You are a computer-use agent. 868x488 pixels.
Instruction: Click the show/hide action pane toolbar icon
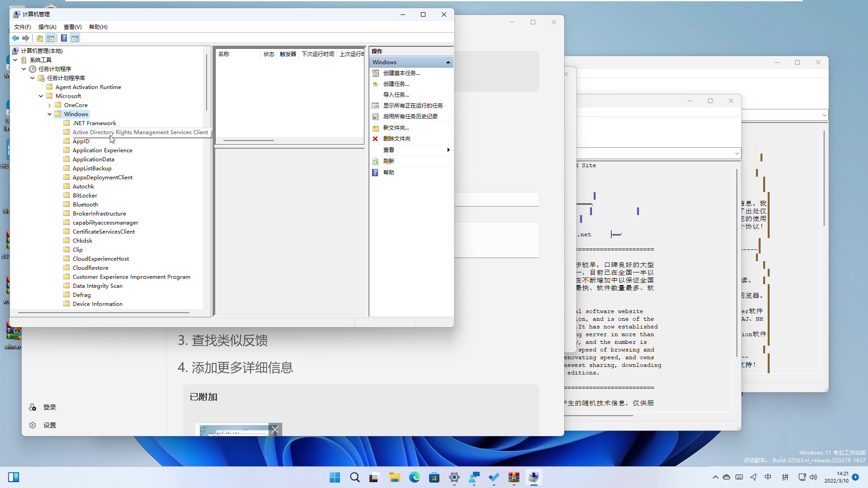[x=75, y=38]
